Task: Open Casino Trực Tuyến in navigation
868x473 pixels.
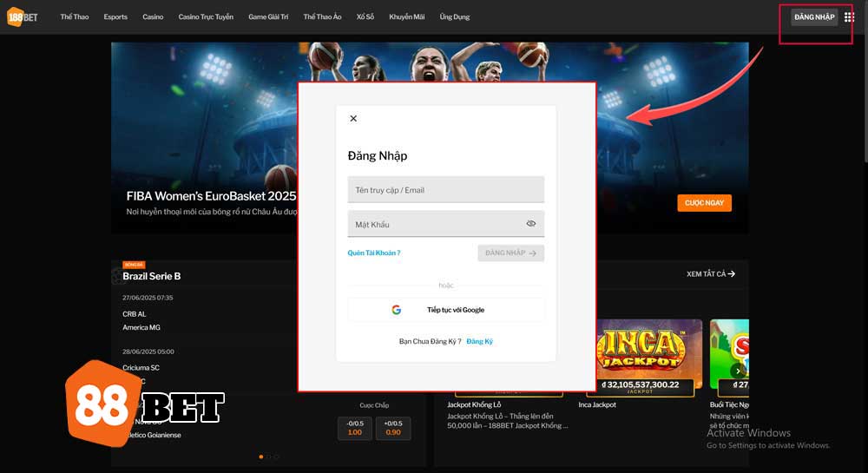Action: [x=206, y=16]
